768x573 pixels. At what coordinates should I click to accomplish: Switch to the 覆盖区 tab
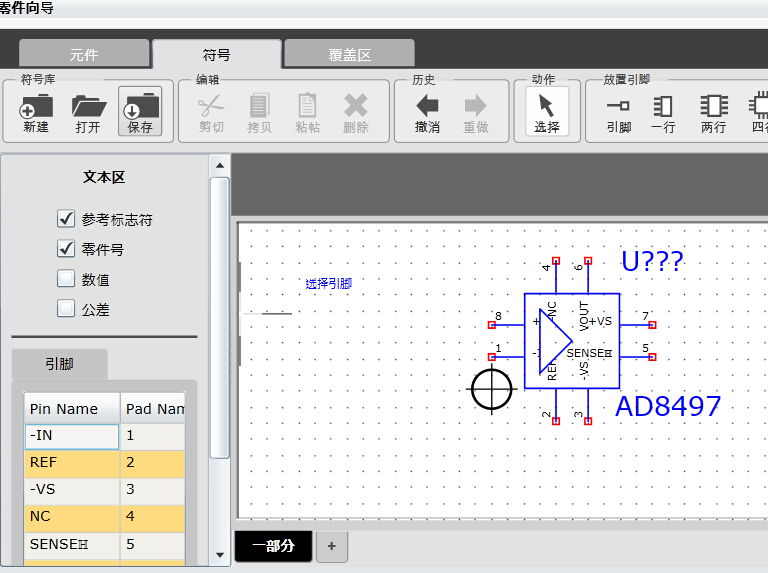coord(349,54)
